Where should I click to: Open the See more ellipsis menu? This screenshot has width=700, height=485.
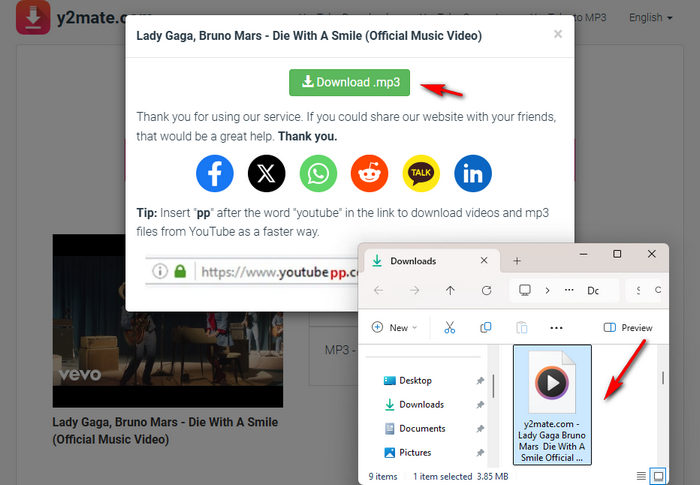[556, 328]
